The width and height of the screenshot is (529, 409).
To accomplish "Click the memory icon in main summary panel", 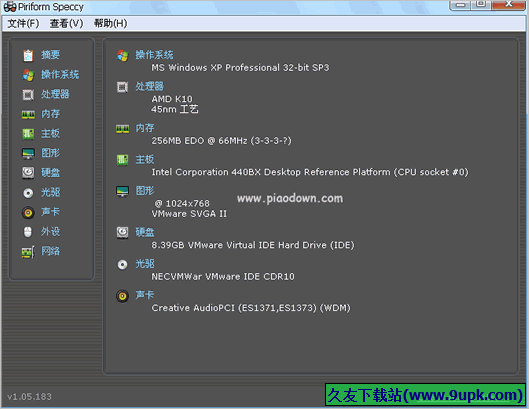I will (122, 129).
